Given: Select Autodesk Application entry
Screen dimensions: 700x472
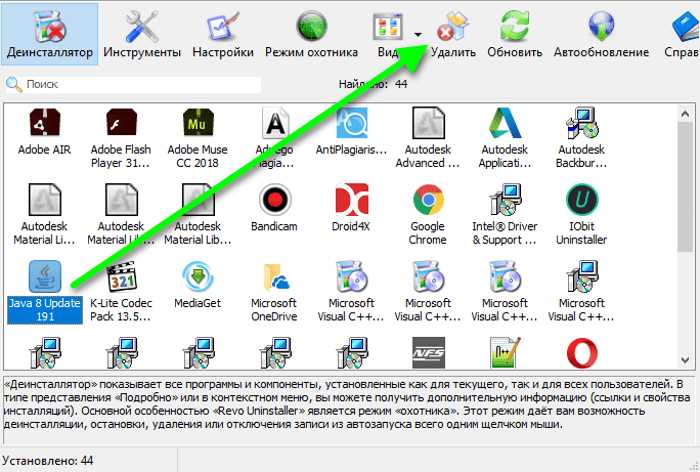Looking at the screenshot, I should [x=505, y=138].
